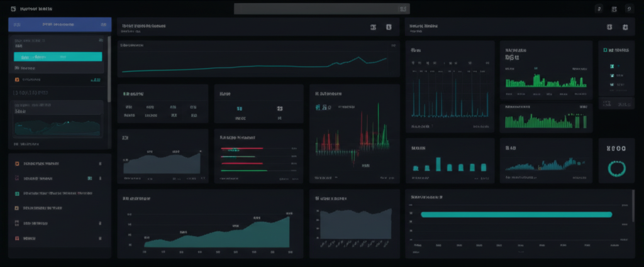Viewport: 644px width, 267px height.
Task: Expand the sidebar row with the orange icon and green value
Action: (57, 80)
